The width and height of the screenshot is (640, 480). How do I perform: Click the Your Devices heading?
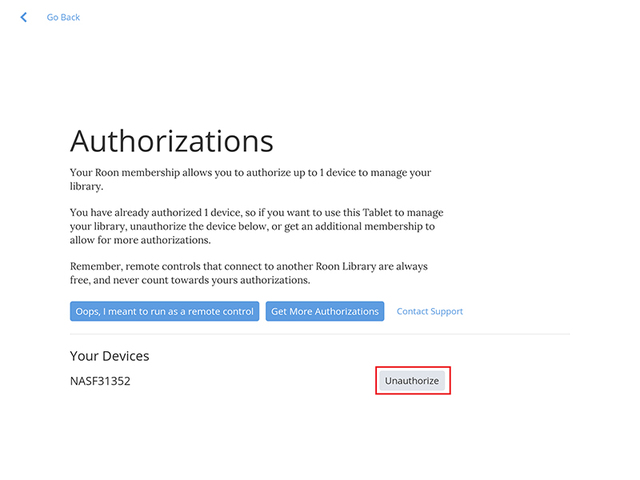(x=109, y=356)
